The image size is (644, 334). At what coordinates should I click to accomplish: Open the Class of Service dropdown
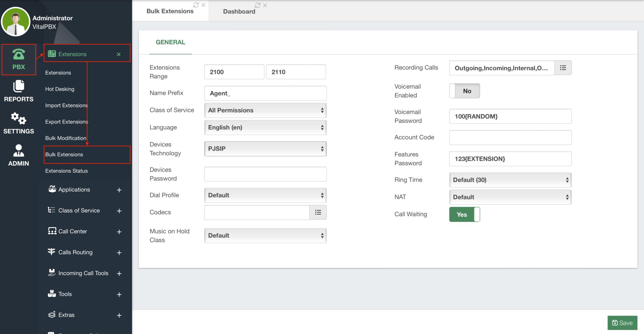click(265, 110)
